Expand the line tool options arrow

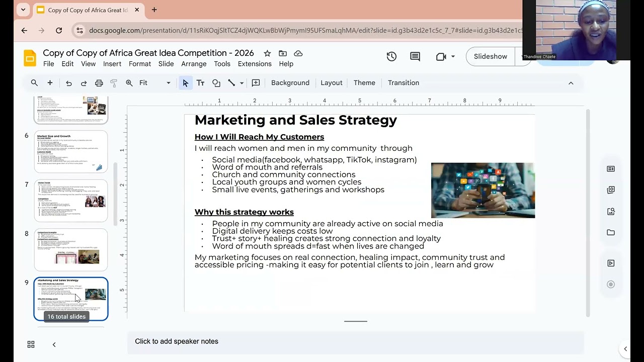[242, 83]
